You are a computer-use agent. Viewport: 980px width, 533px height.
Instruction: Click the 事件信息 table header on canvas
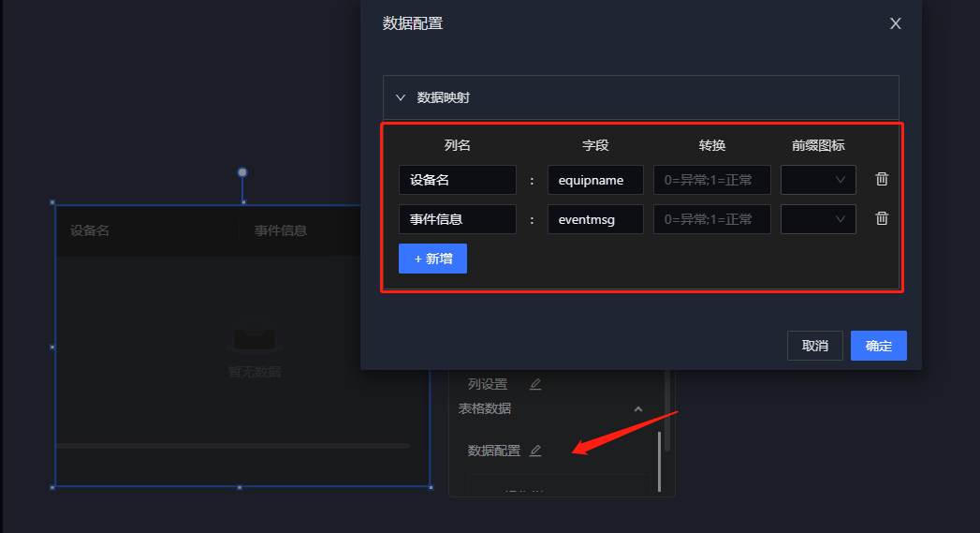(280, 230)
